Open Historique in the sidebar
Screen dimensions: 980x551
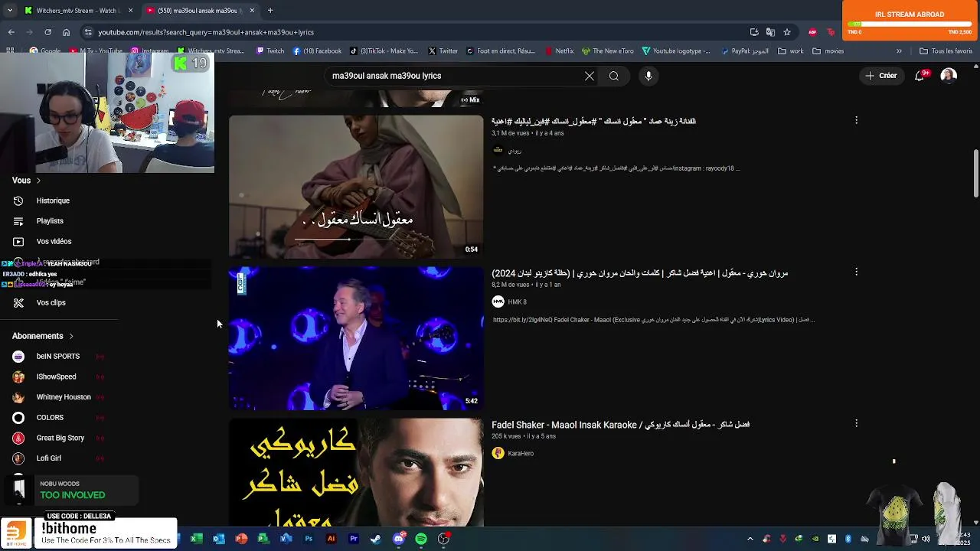(53, 201)
